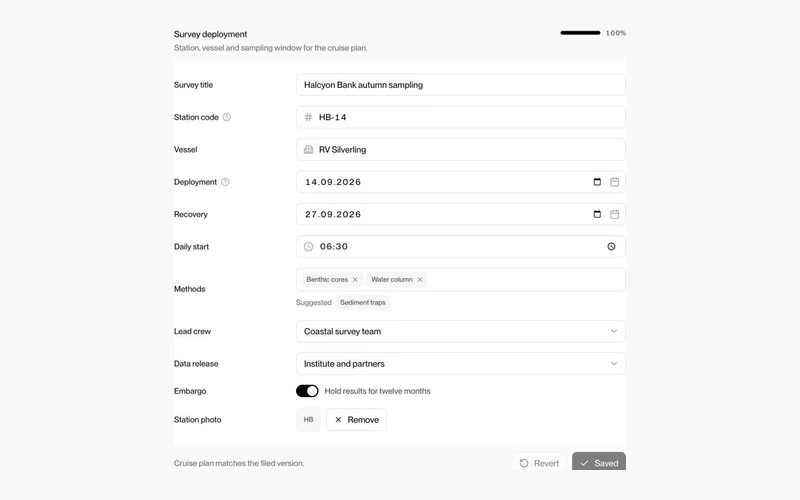Click the help icon beside Station code
The width and height of the screenshot is (800, 500).
pos(227,117)
